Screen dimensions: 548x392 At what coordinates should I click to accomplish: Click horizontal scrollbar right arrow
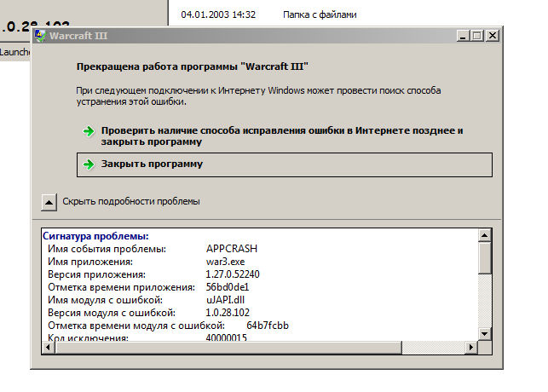pyautogui.click(x=471, y=348)
